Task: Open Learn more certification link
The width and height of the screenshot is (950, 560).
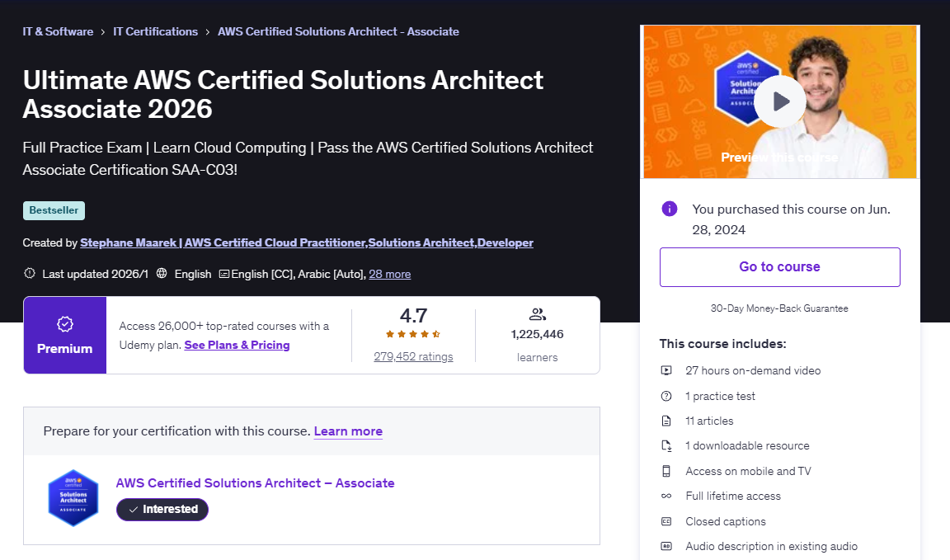Action: point(348,431)
